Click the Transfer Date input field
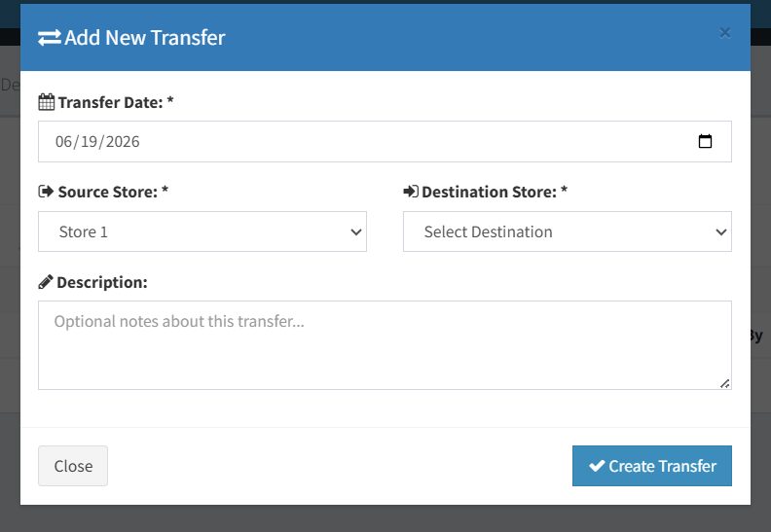771x532 pixels. tap(385, 141)
